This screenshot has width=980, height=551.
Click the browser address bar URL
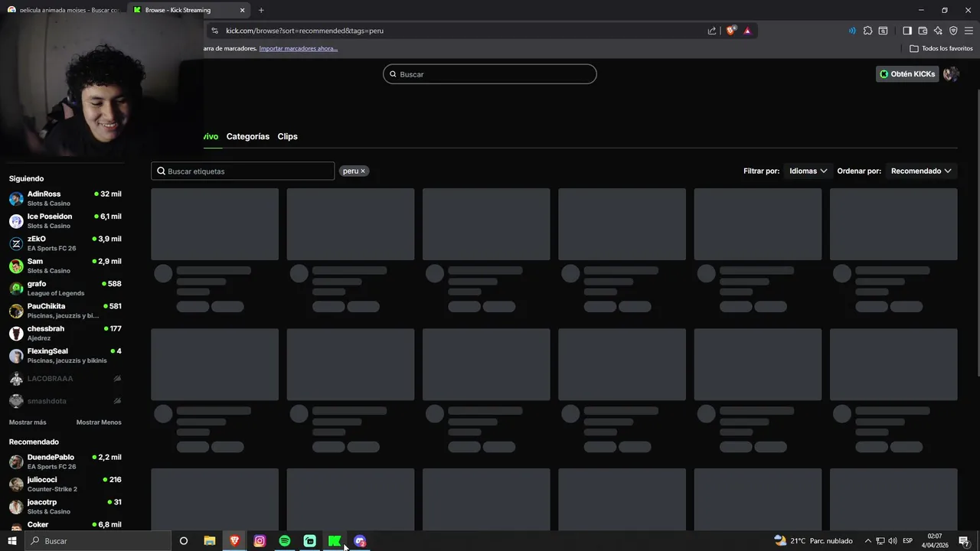(305, 31)
